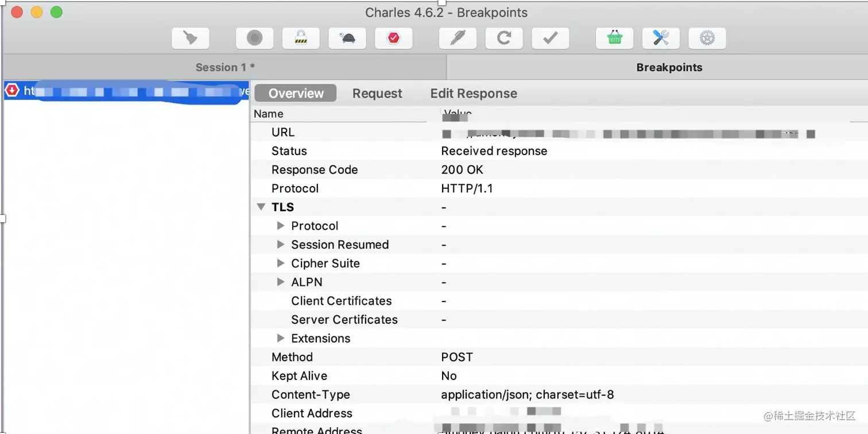
Task: Expand the Cipher Suite row
Action: coord(281,263)
